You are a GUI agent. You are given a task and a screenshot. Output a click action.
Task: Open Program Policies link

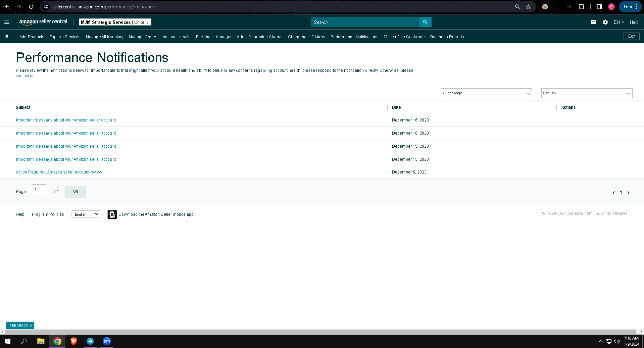(x=48, y=214)
